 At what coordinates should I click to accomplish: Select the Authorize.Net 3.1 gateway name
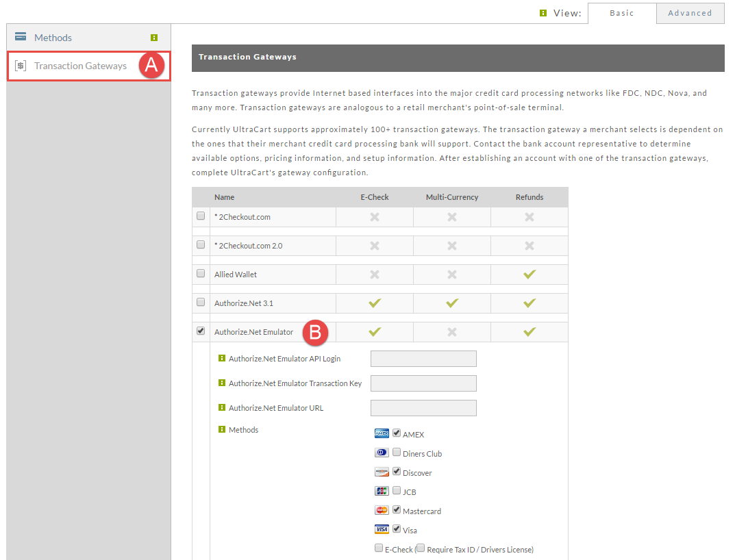tap(244, 303)
